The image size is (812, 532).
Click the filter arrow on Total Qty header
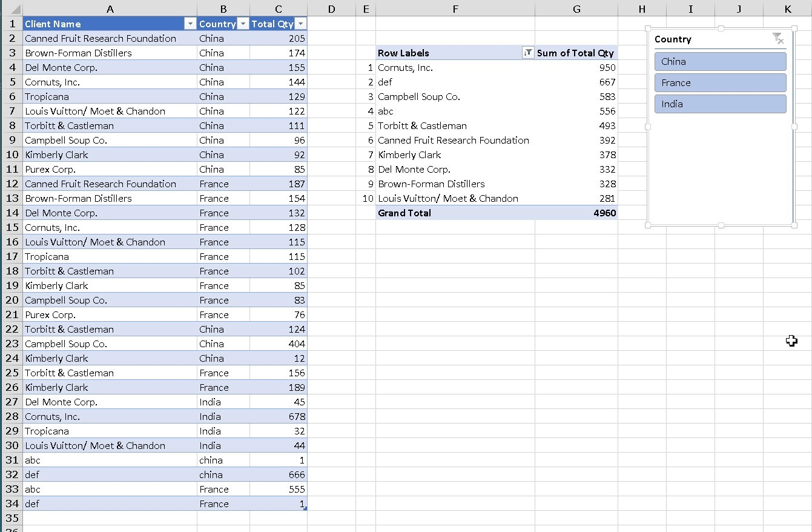[300, 23]
